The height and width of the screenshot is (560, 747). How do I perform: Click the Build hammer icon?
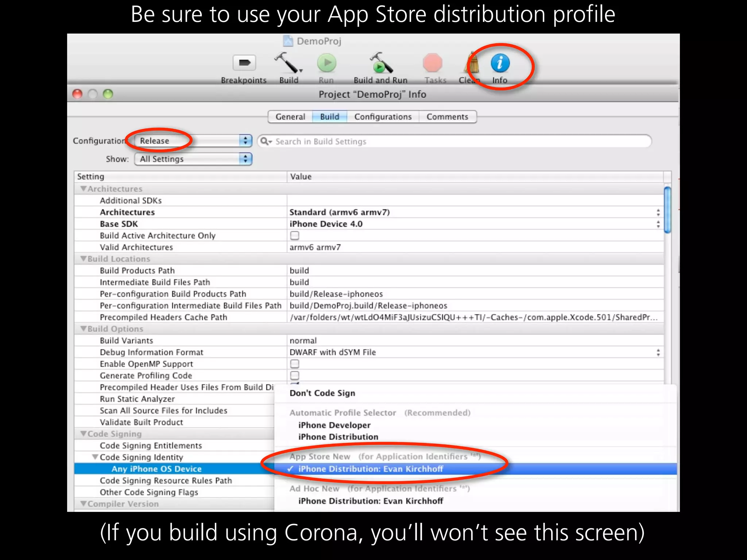point(288,63)
